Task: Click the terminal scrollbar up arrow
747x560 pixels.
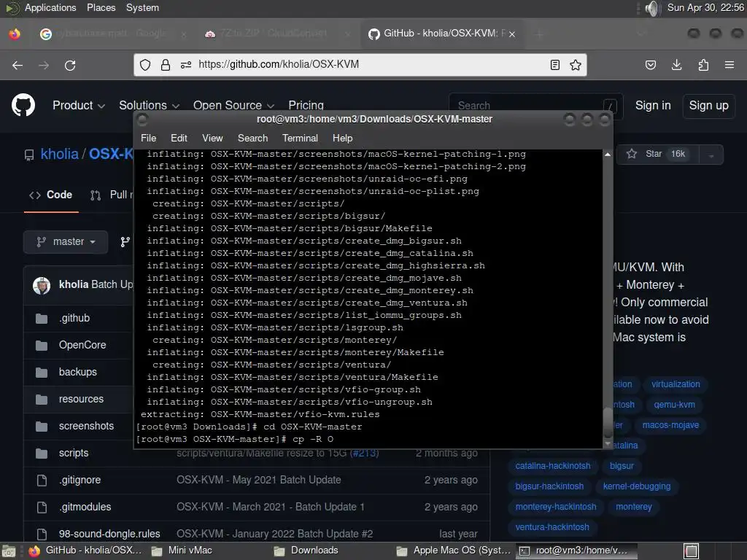Action: click(x=608, y=155)
